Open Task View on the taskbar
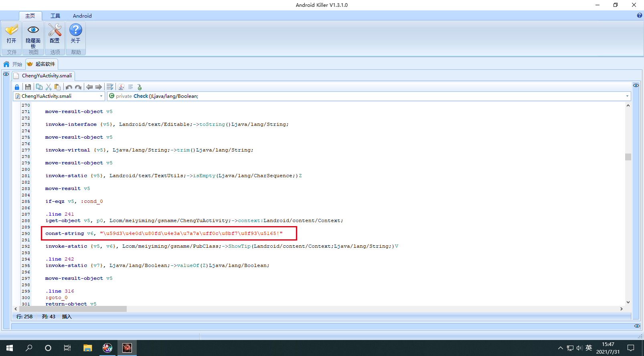 pos(67,348)
